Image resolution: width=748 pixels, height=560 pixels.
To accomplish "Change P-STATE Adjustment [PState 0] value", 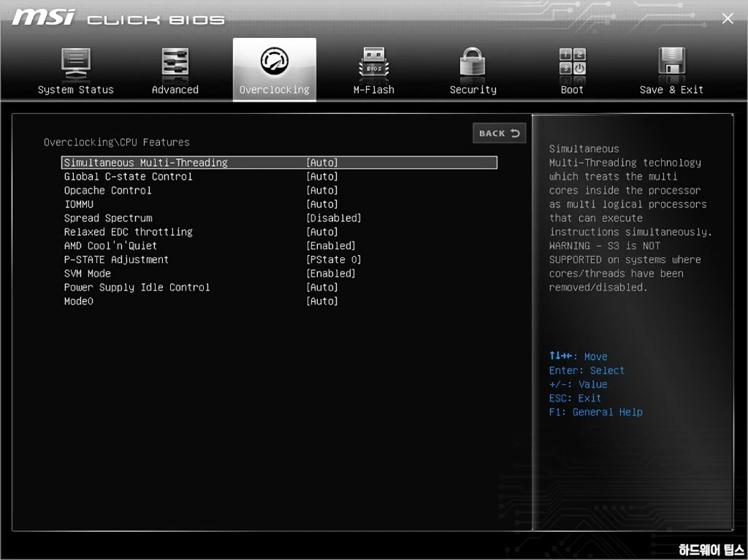I will point(333,259).
